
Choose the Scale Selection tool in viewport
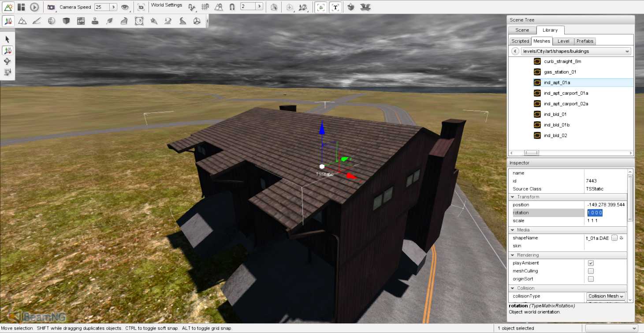[x=7, y=71]
